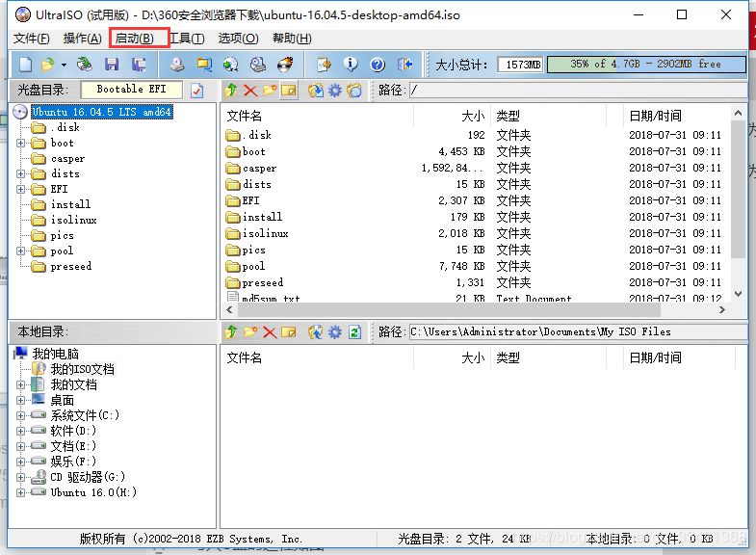This screenshot has width=756, height=555.
Task: Select 我的ISO文档 in local tree
Action: (x=83, y=369)
